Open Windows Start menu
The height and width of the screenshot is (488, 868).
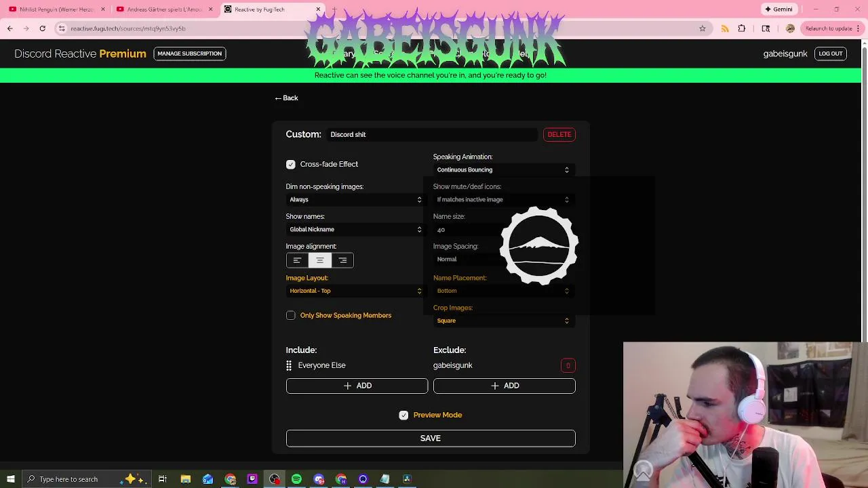[x=11, y=479]
